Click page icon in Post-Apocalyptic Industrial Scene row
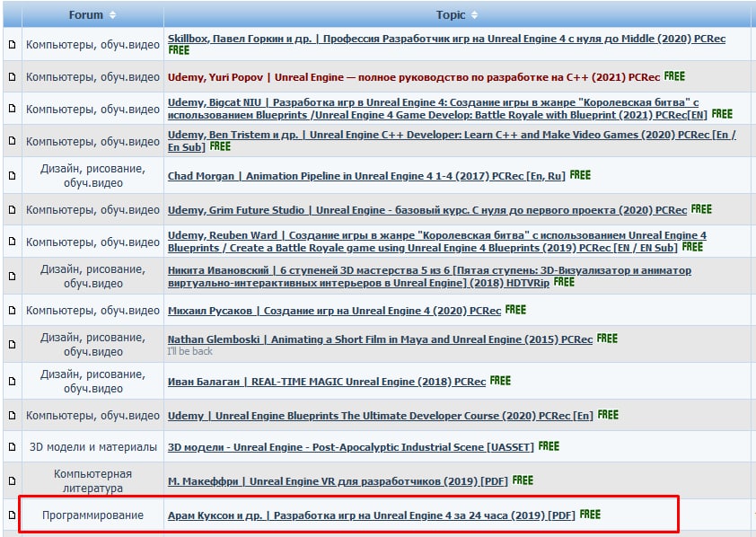 (13, 447)
